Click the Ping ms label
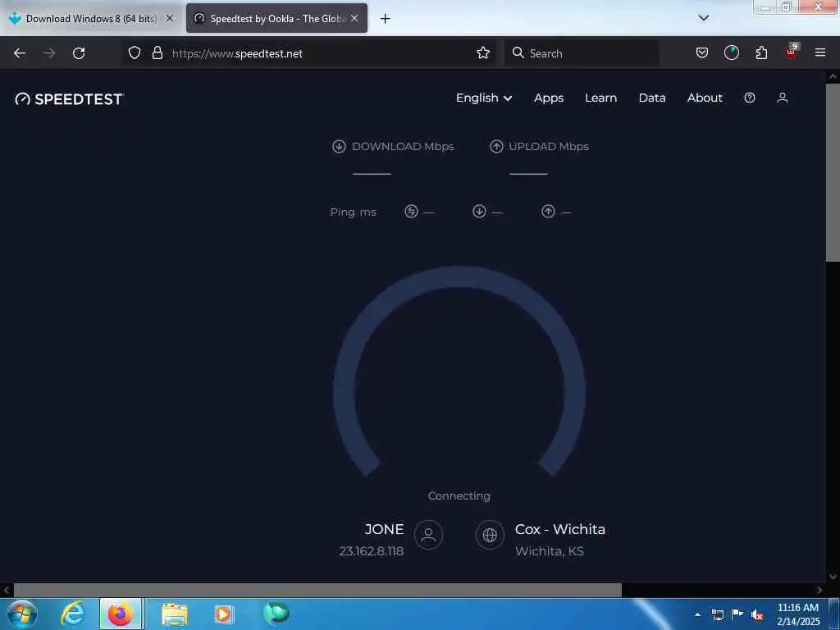The height and width of the screenshot is (630, 840). click(353, 212)
